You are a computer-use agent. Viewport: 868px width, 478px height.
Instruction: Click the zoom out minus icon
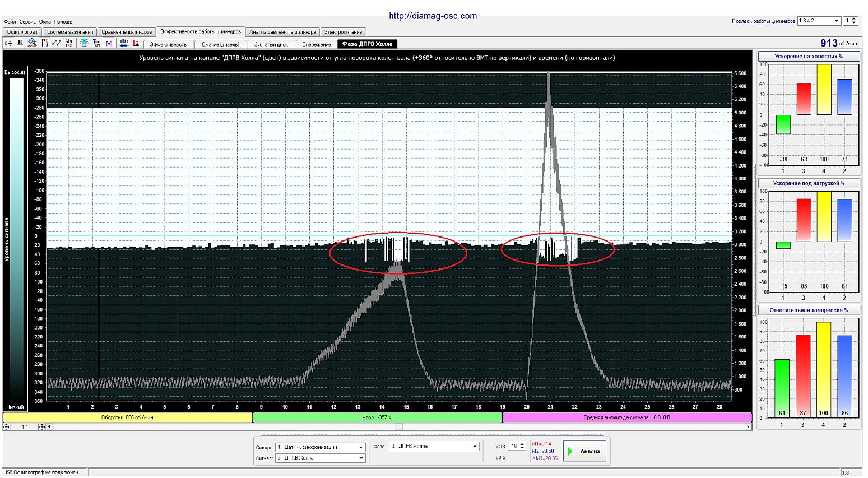pos(7,427)
